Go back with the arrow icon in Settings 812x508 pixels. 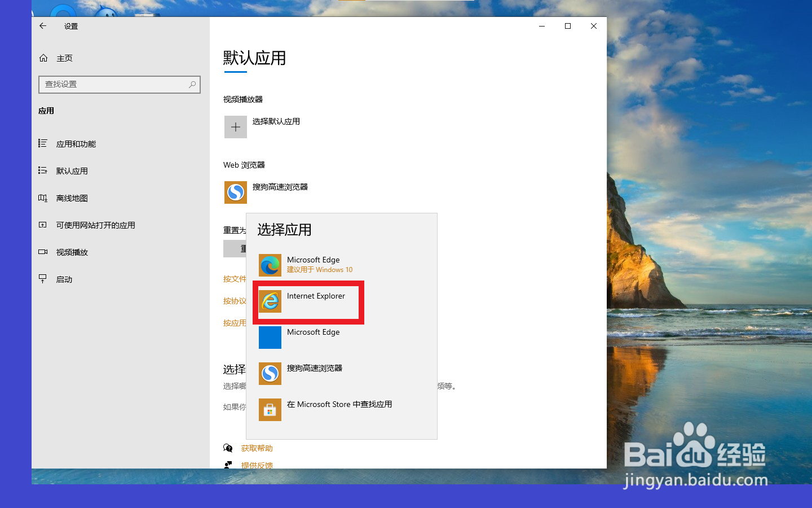pyautogui.click(x=43, y=26)
